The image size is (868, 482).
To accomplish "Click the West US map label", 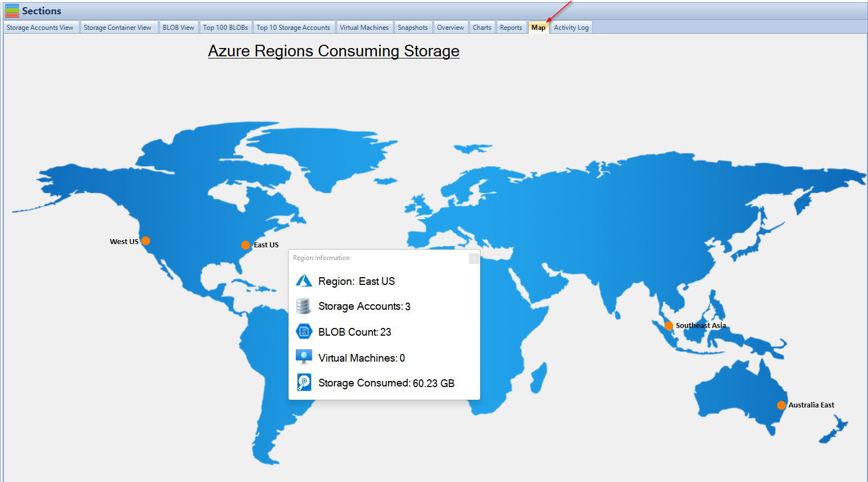I will coord(124,242).
